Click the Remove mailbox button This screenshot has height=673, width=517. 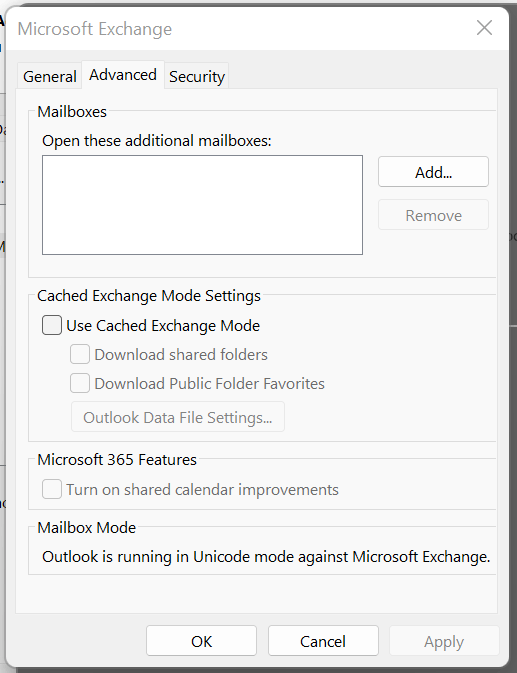coord(433,215)
